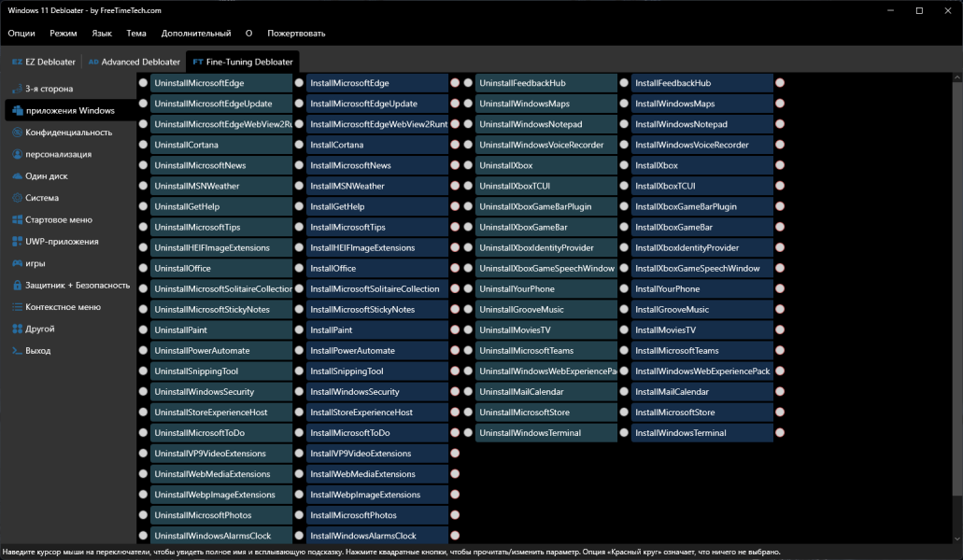Select the приложения Windows sidebar icon

(x=17, y=111)
